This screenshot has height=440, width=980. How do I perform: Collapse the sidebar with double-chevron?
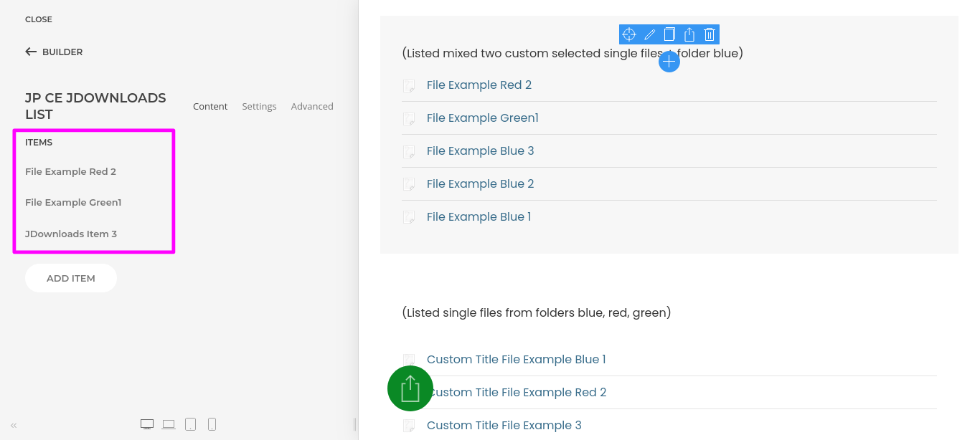[x=14, y=425]
